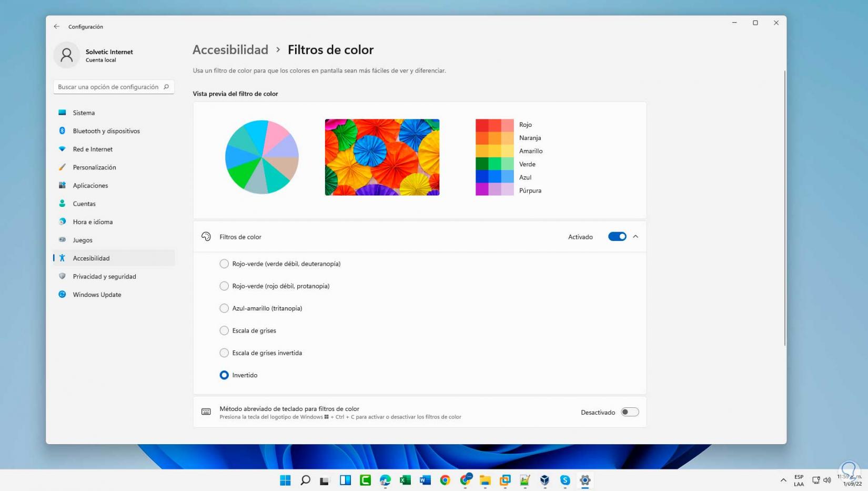Viewport: 868px width, 491px height.
Task: Click the Privacidad y seguridad shield icon
Action: [62, 276]
